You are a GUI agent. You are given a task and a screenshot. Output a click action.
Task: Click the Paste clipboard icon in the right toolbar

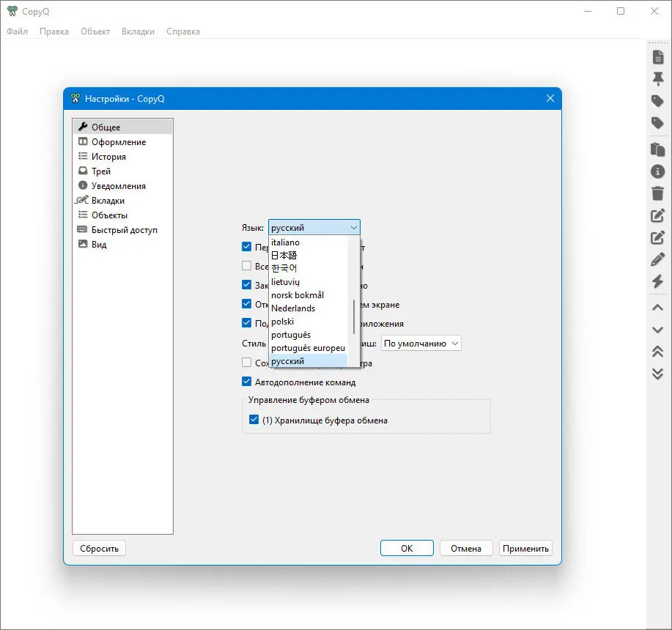tap(658, 149)
